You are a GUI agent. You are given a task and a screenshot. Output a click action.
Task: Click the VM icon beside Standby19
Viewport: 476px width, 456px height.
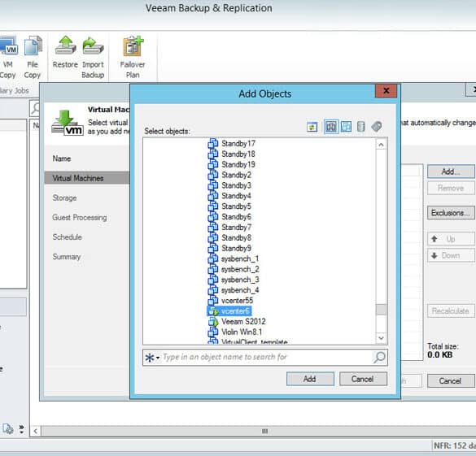pyautogui.click(x=213, y=164)
